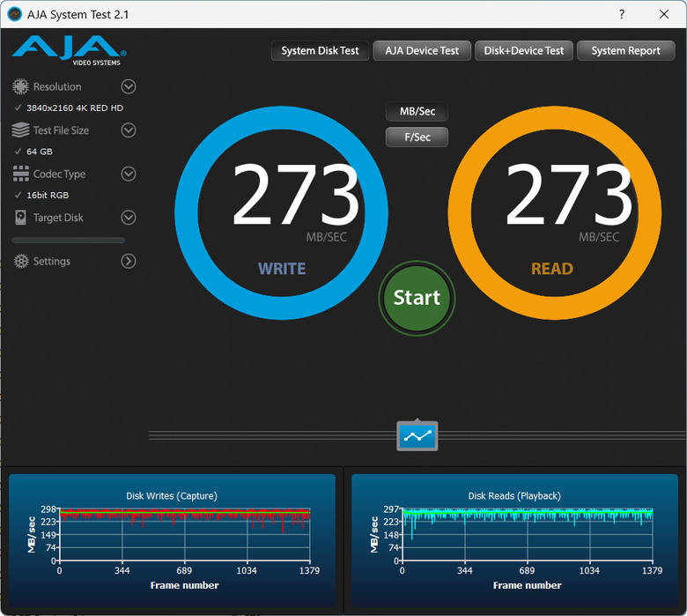Click the Settings gear icon

[20, 261]
